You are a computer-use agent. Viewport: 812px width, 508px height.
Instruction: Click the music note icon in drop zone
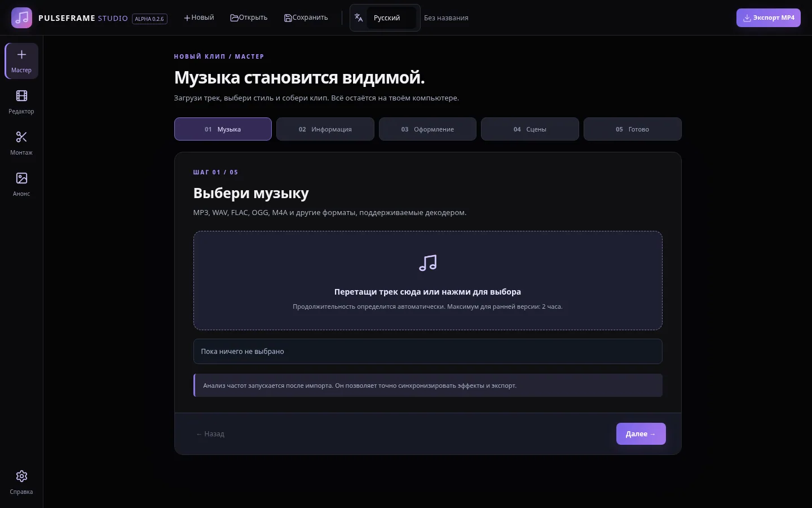[428, 263]
